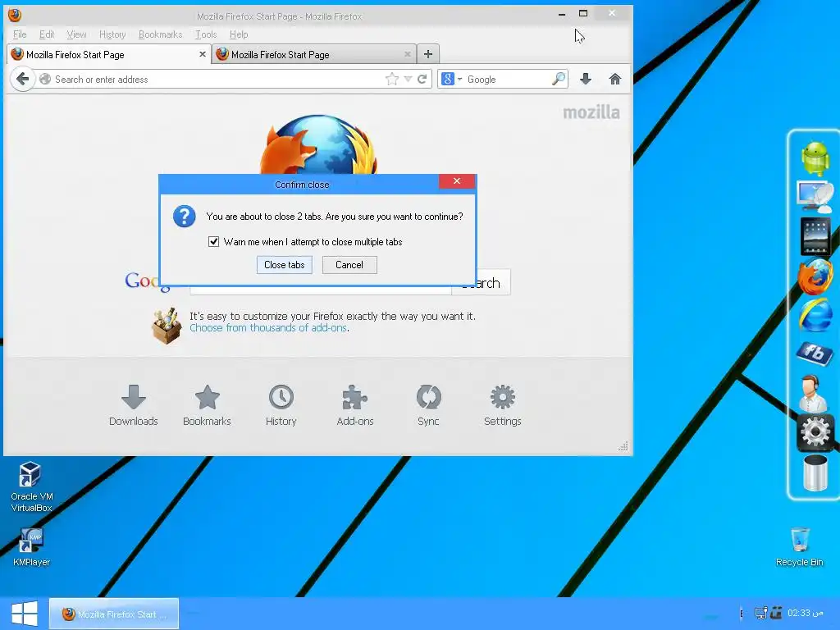Open the gear settings dock icon

click(815, 431)
